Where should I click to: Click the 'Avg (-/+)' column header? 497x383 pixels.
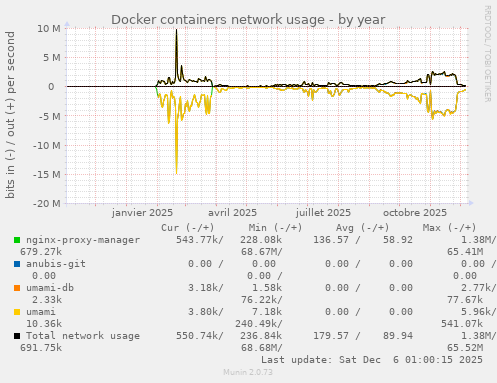(363, 228)
